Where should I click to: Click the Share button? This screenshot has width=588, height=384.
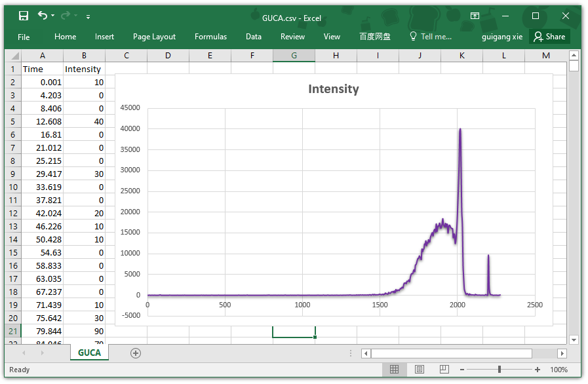[549, 37]
